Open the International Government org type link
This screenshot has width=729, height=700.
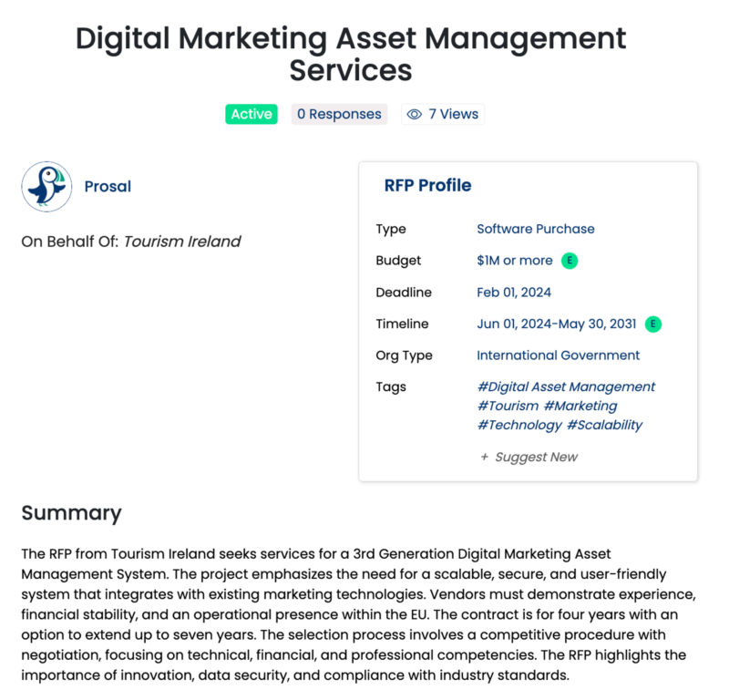pos(559,355)
